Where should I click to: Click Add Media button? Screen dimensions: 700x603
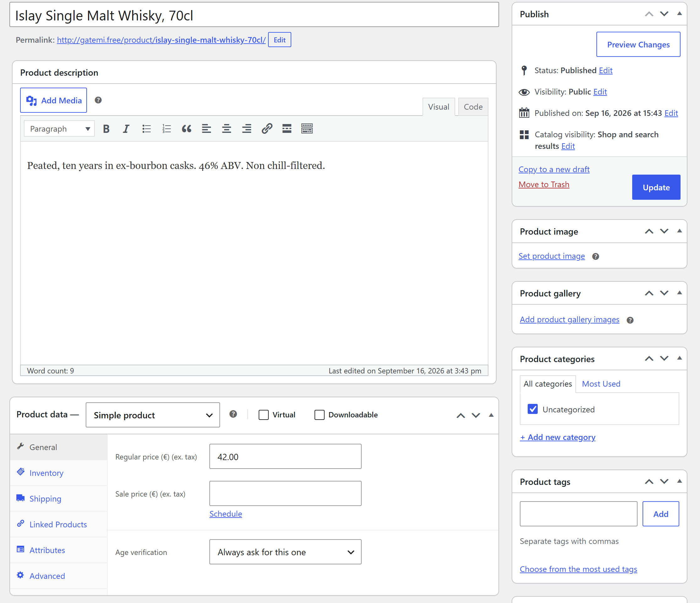click(53, 100)
